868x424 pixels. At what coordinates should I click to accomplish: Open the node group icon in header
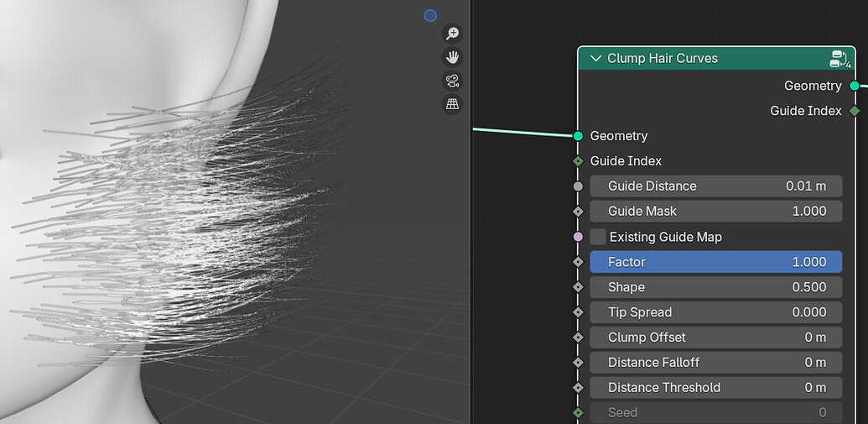pos(839,59)
